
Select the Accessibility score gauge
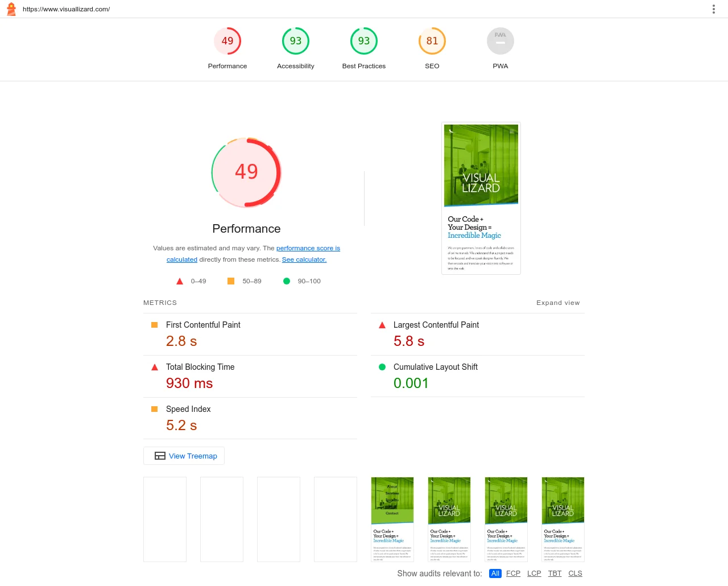pos(296,42)
